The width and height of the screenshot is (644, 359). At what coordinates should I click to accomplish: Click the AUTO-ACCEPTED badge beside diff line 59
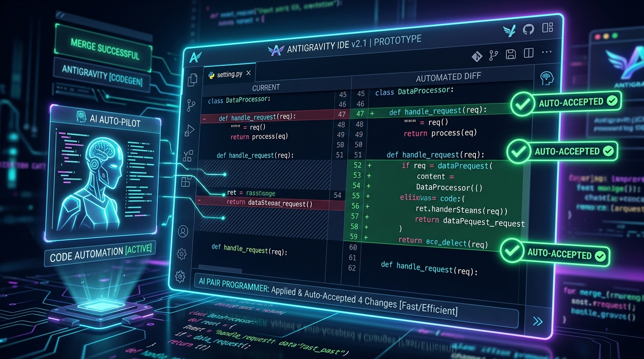click(x=554, y=254)
